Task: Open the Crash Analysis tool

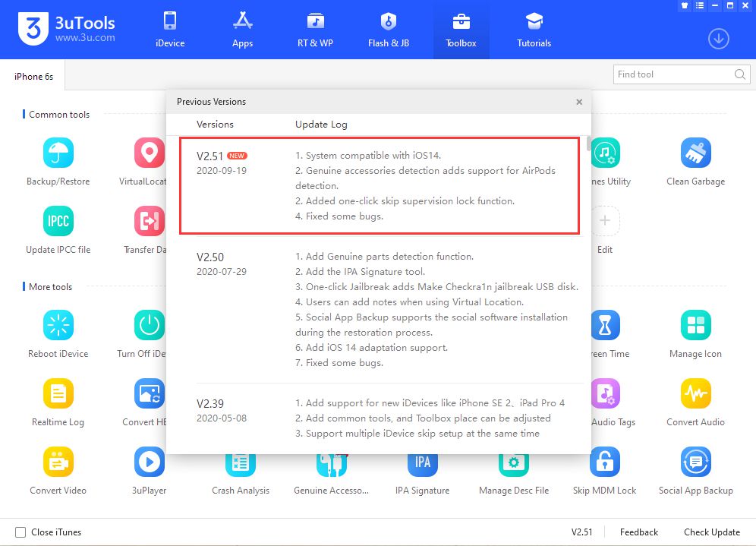Action: click(240, 466)
